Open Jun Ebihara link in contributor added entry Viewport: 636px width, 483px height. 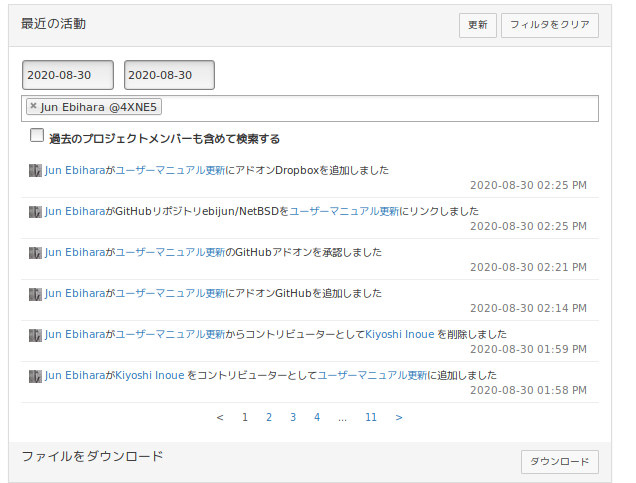pyautogui.click(x=75, y=376)
